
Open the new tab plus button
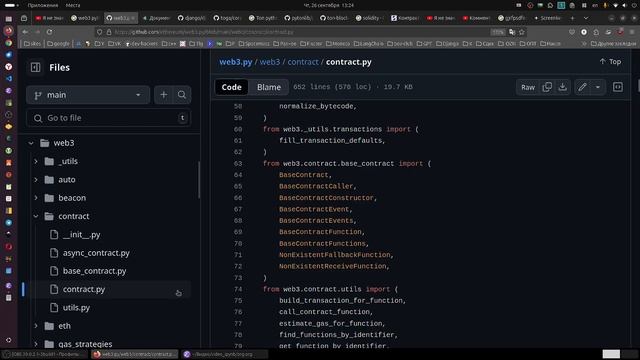(572, 18)
